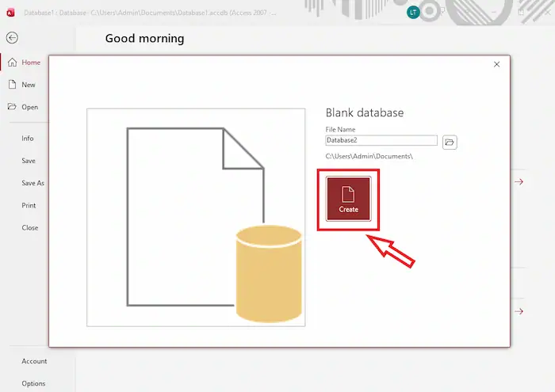The width and height of the screenshot is (555, 392).
Task: Open Access Options
Action: coord(33,383)
